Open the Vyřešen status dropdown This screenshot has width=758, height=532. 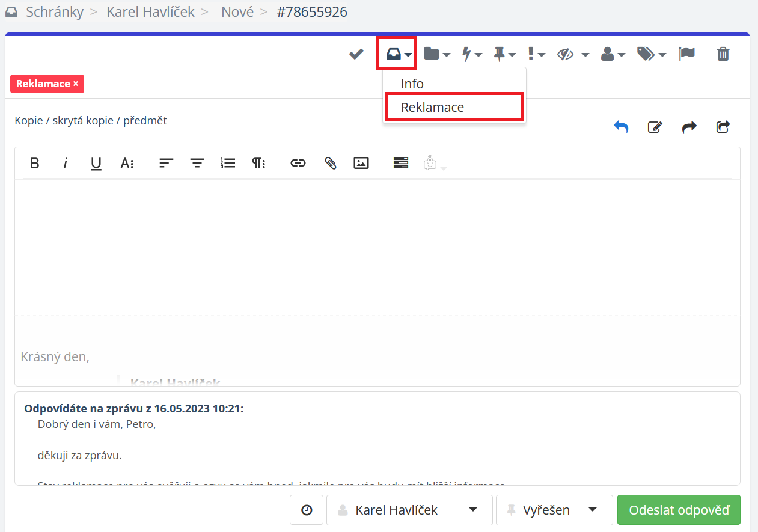tap(554, 510)
